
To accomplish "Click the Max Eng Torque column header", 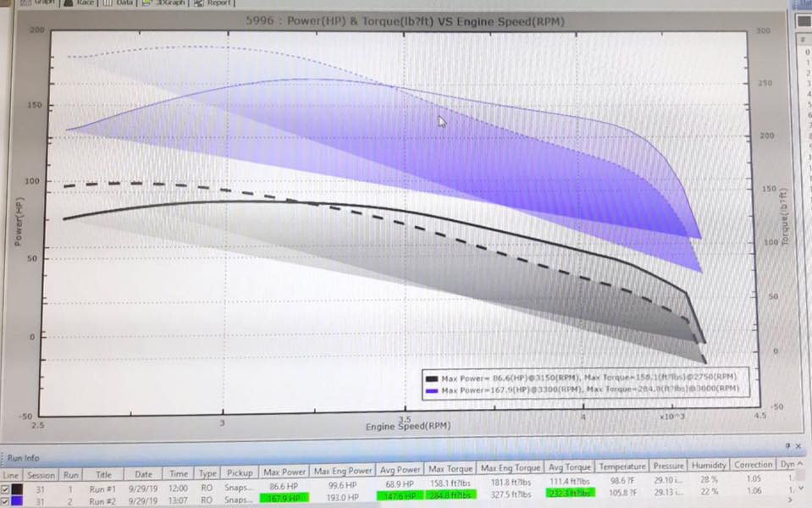I will 510,467.
